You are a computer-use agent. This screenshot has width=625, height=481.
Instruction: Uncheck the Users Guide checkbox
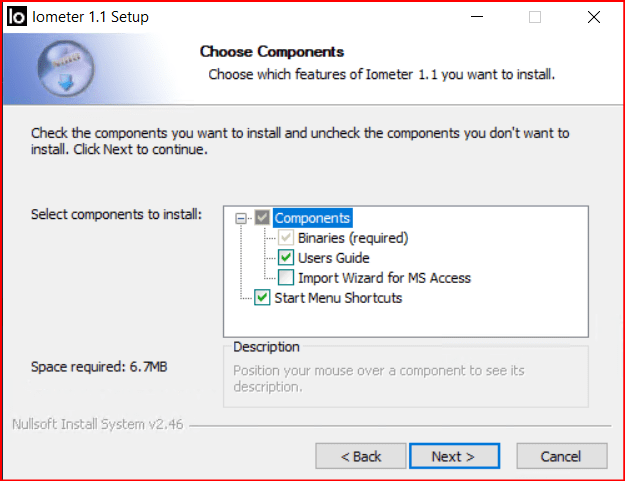coord(285,258)
